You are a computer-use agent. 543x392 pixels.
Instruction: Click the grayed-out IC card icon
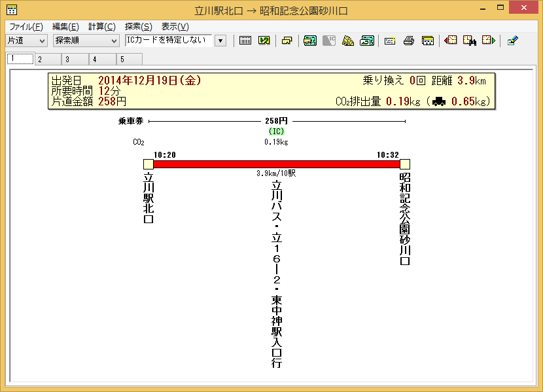(x=329, y=41)
